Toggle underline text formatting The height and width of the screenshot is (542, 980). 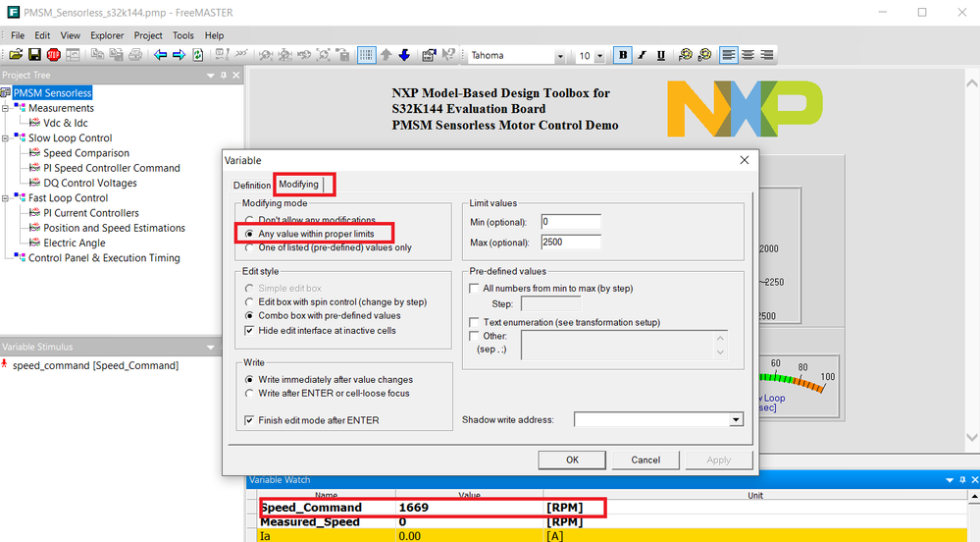(660, 55)
